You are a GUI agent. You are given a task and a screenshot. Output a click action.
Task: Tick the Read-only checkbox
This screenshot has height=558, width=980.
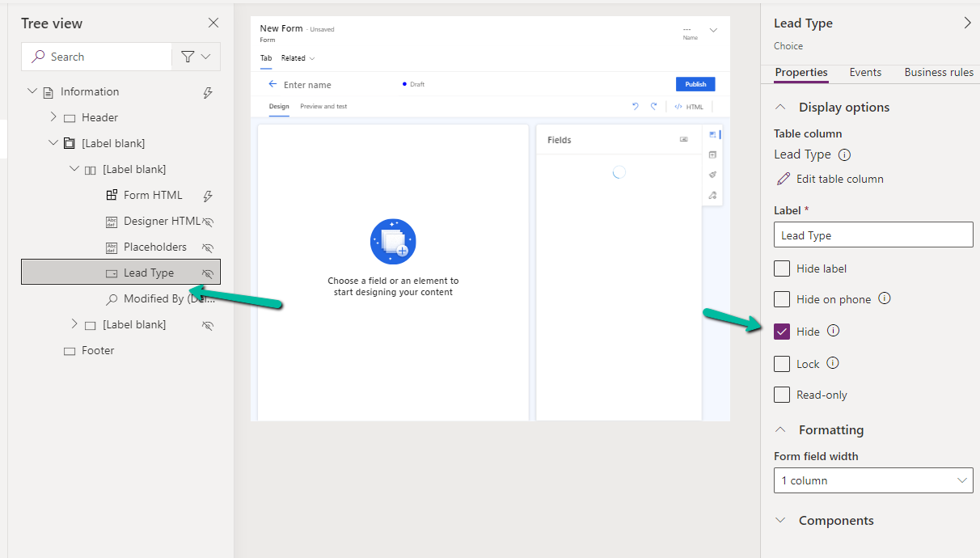[782, 395]
